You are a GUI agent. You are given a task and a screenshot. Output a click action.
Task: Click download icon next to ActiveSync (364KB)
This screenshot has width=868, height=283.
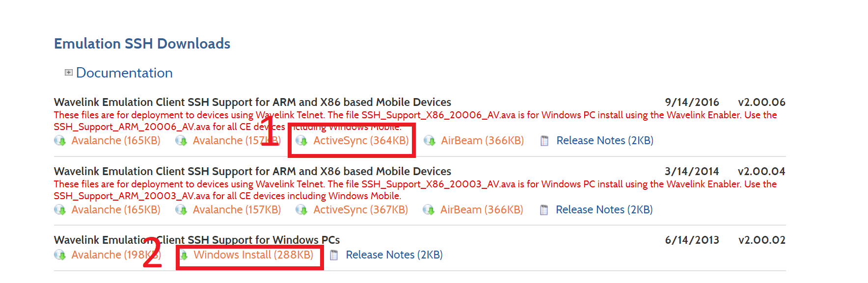[x=301, y=141]
